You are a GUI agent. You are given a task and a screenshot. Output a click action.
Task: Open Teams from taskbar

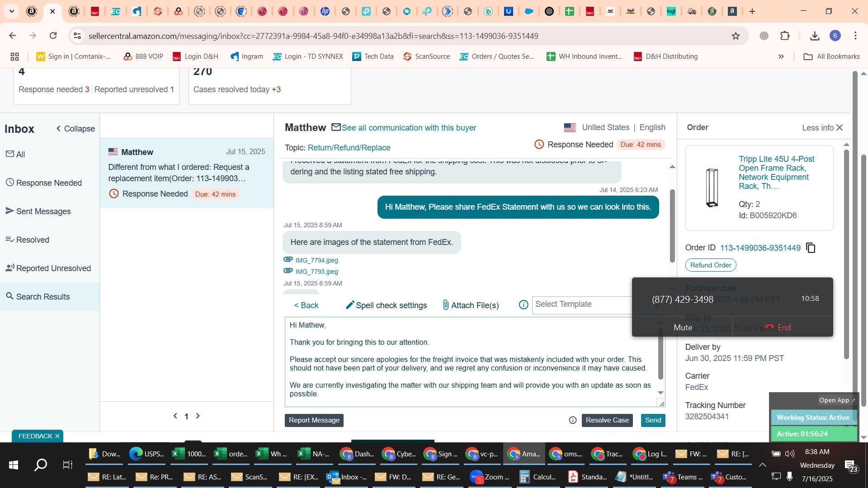click(683, 477)
